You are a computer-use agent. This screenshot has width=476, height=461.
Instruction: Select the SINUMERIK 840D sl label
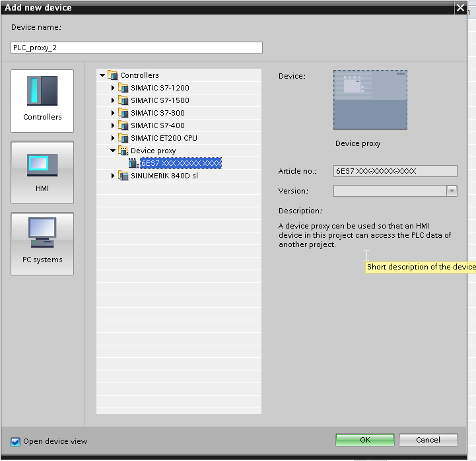[x=164, y=176]
